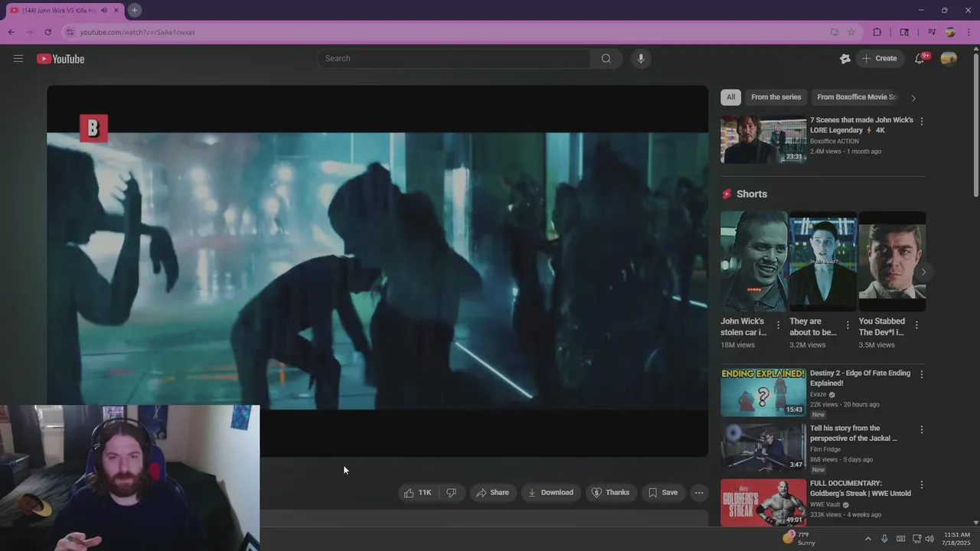
Task: Click the taskbar microphone icon
Action: click(x=884, y=539)
